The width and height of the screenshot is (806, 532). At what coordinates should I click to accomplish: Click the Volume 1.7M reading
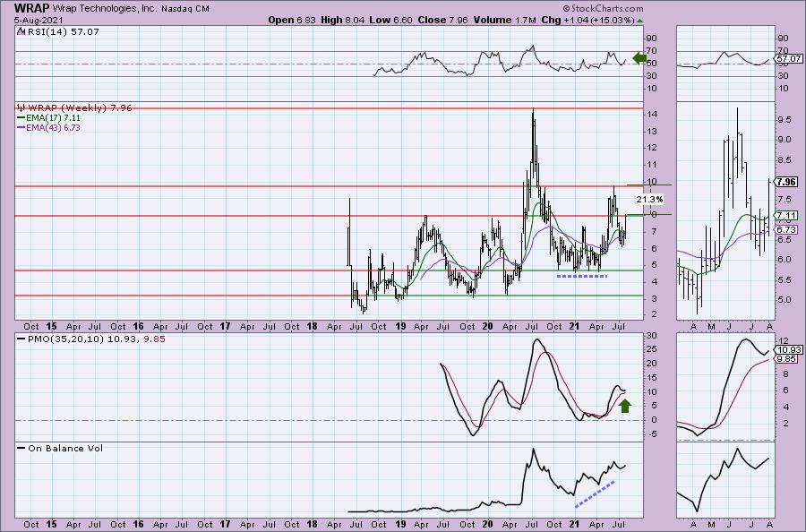click(505, 20)
